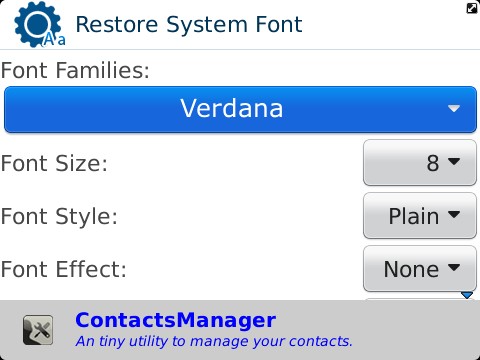The image size is (480, 360).
Task: Tap the blue scroll-down triangle indicator
Action: click(467, 295)
